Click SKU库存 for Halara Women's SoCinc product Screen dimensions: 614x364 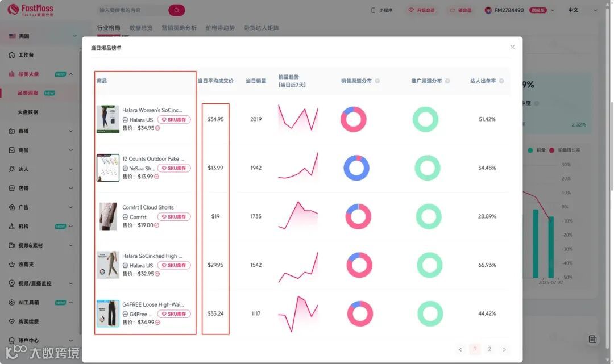pyautogui.click(x=174, y=120)
